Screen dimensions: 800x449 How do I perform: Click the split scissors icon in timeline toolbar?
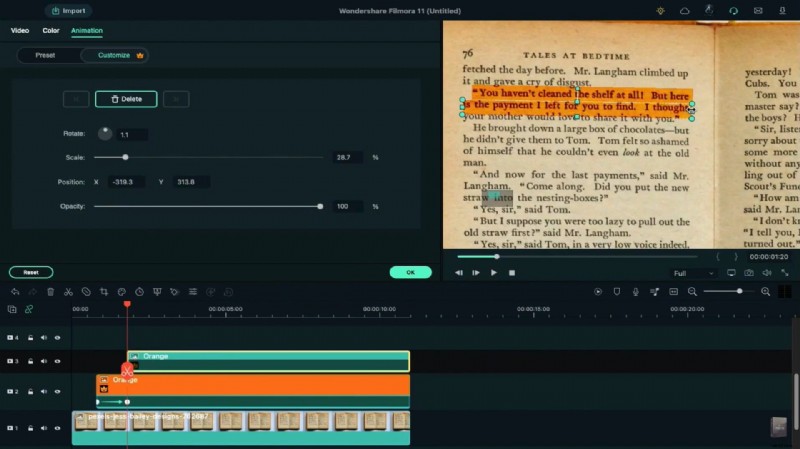pos(68,292)
